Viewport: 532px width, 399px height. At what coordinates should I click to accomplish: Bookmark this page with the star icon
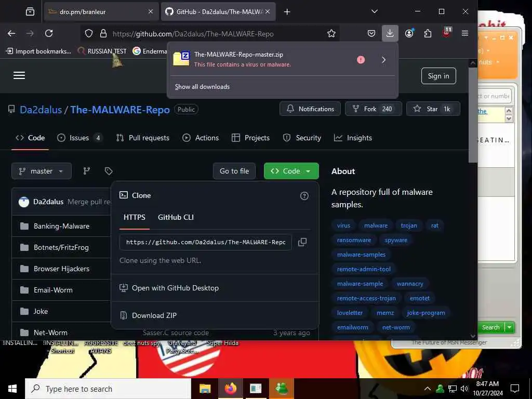pyautogui.click(x=331, y=33)
